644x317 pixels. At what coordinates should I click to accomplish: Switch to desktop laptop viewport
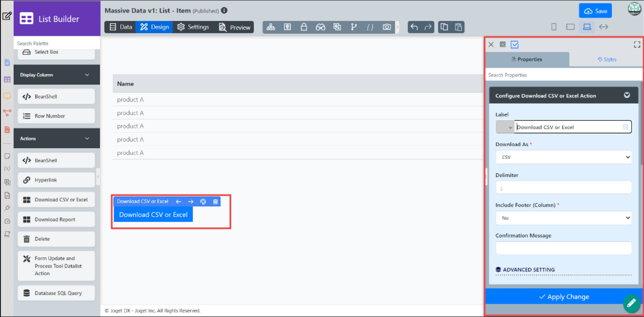pyautogui.click(x=587, y=27)
